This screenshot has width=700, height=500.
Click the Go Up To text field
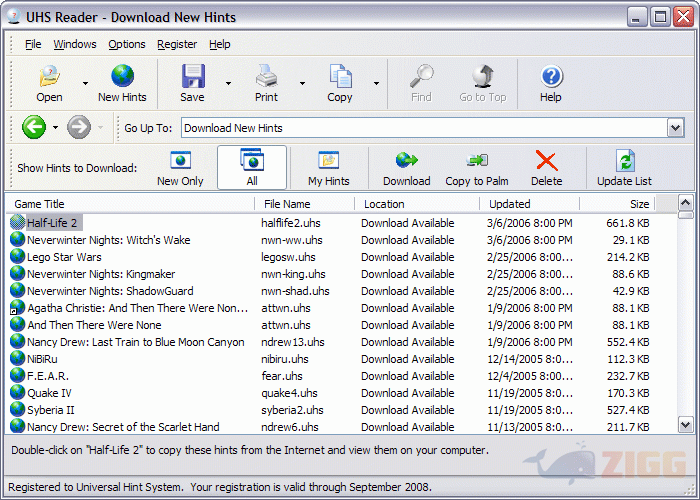coord(424,128)
